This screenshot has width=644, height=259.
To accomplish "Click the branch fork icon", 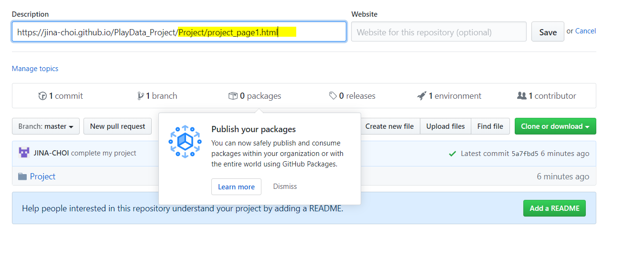I will coord(141,96).
